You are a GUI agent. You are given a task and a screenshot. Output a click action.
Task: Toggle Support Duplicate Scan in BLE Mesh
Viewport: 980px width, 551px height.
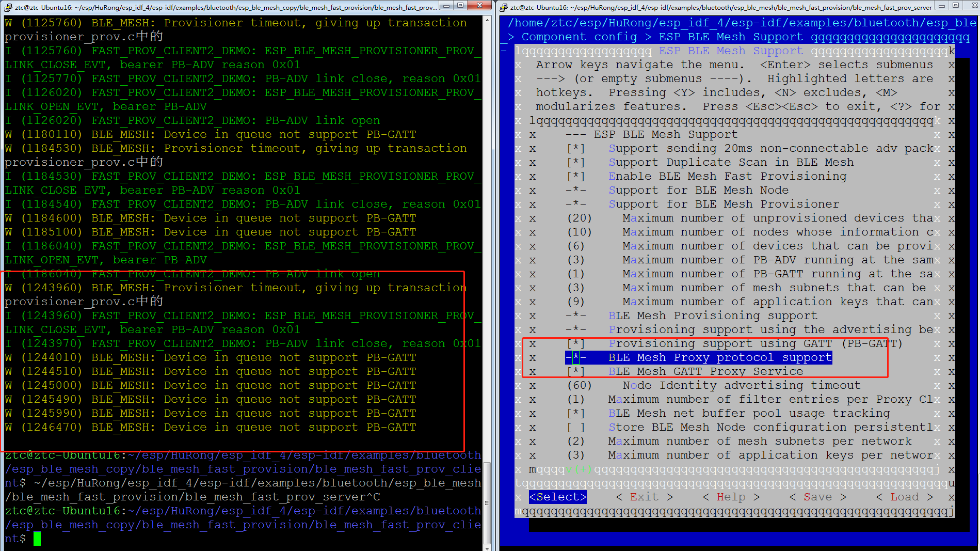(x=710, y=162)
